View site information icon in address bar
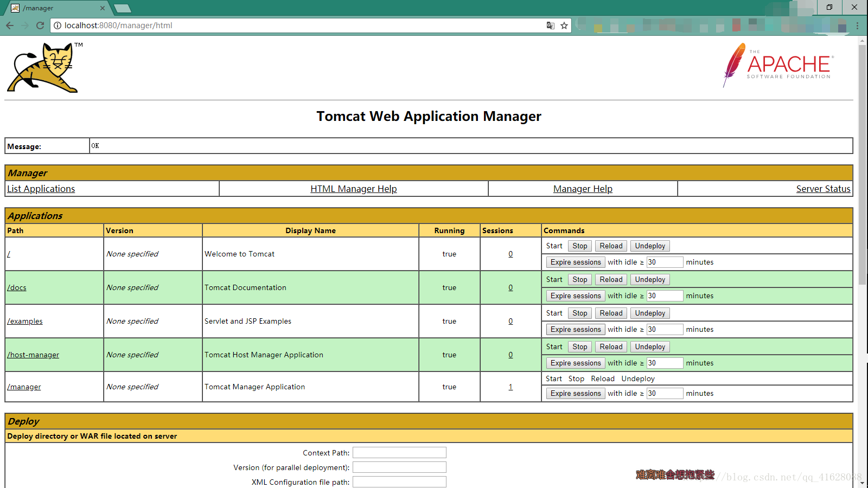Image resolution: width=868 pixels, height=488 pixels. point(58,25)
